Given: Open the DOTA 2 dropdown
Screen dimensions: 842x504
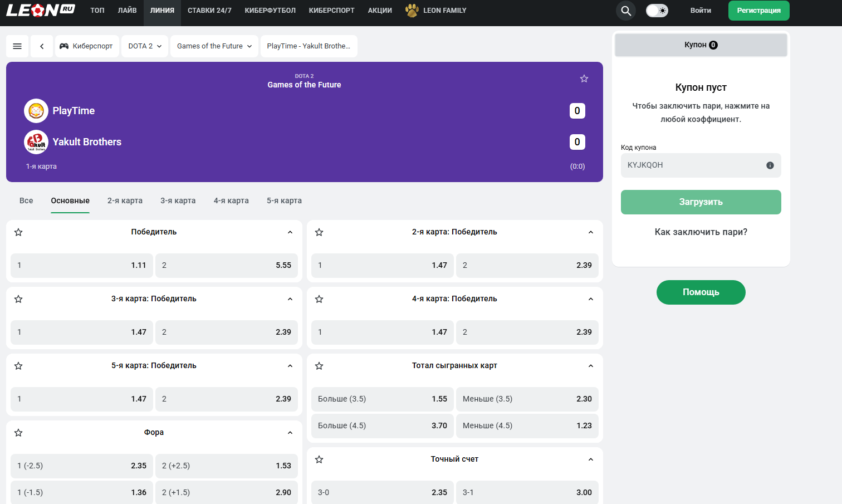Looking at the screenshot, I should [145, 46].
